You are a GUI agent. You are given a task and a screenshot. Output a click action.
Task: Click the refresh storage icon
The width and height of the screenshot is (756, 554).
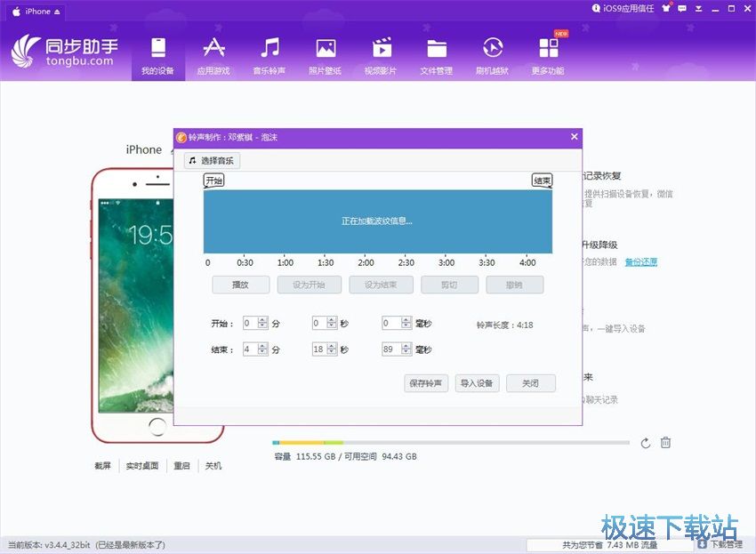tap(646, 443)
